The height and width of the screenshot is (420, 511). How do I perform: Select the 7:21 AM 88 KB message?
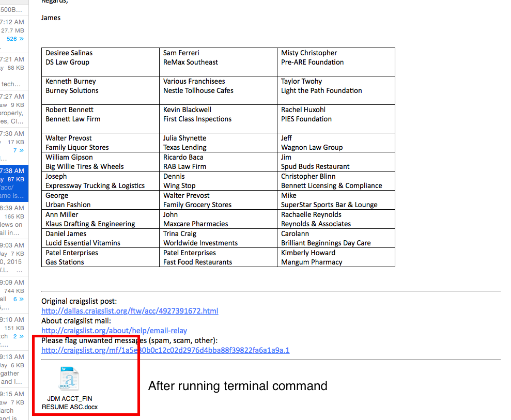pos(14,71)
